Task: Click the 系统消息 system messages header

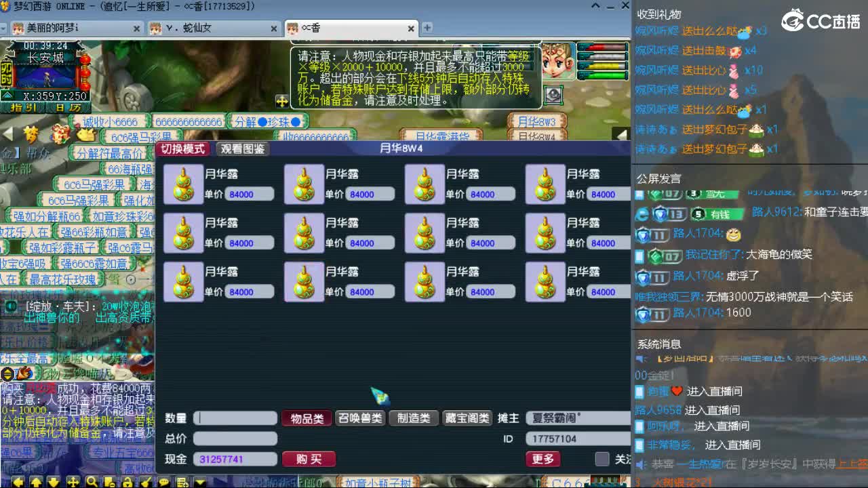Action: 658,344
